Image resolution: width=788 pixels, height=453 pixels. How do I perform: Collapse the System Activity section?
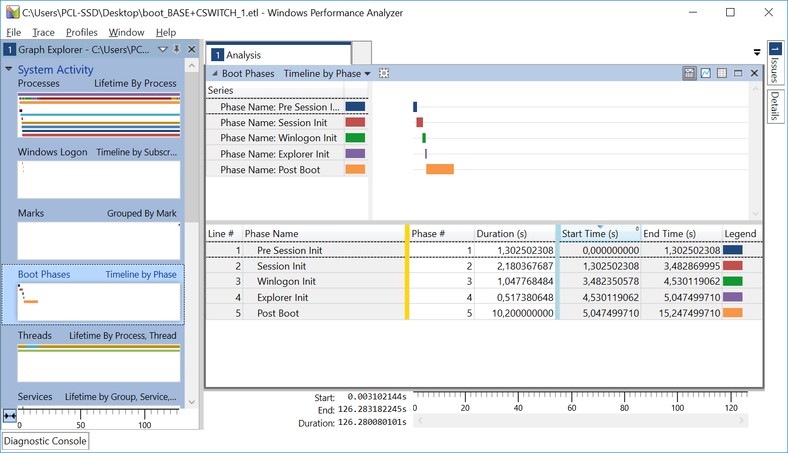(9, 70)
